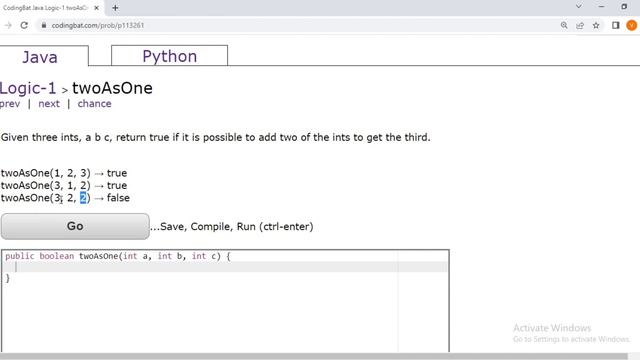View site security lock info
Screen dimensions: 640x360
[x=44, y=25]
